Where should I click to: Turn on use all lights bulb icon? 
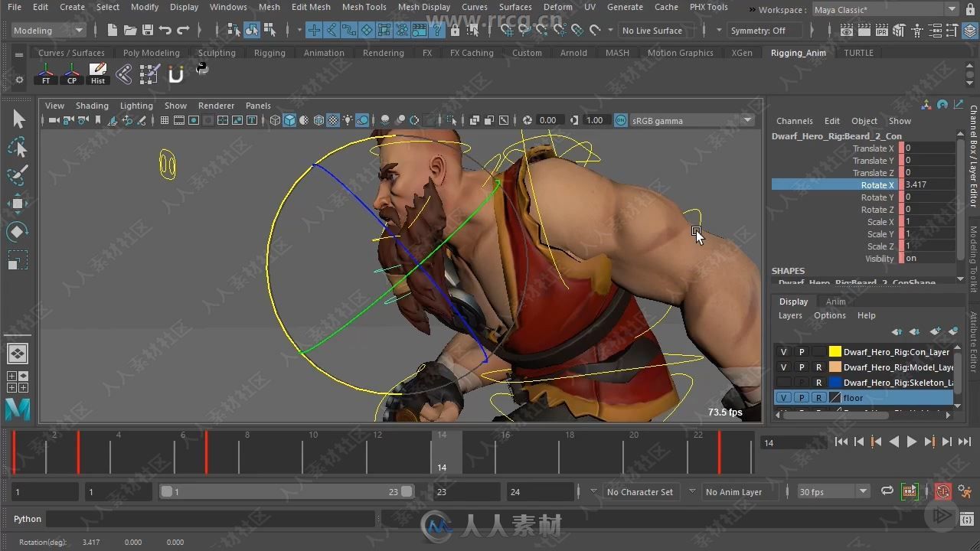tap(348, 120)
